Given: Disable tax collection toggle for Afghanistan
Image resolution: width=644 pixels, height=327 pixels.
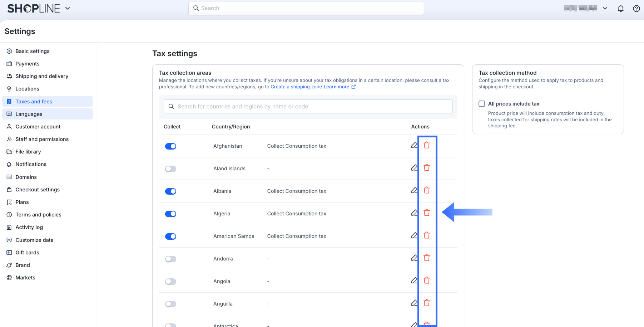Looking at the screenshot, I should click(x=170, y=146).
